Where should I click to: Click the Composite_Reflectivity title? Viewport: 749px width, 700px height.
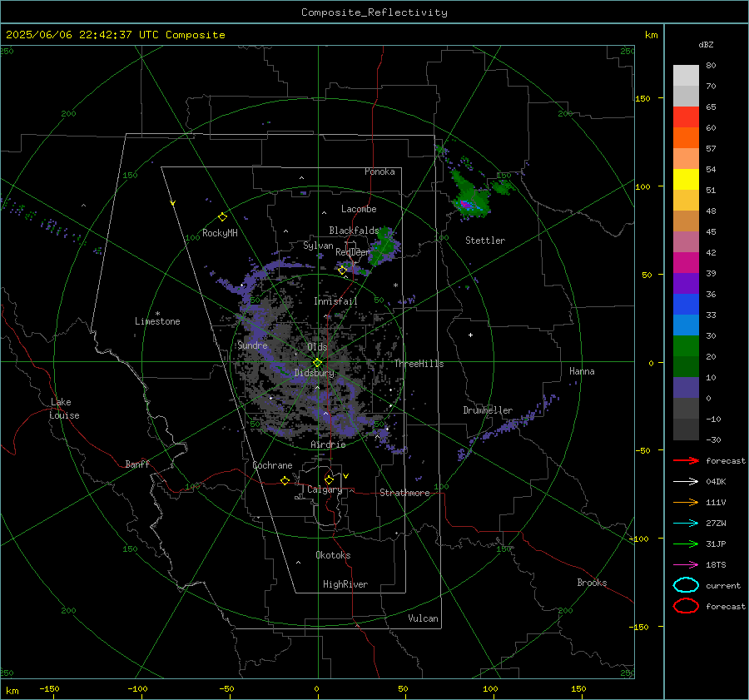[x=374, y=12]
